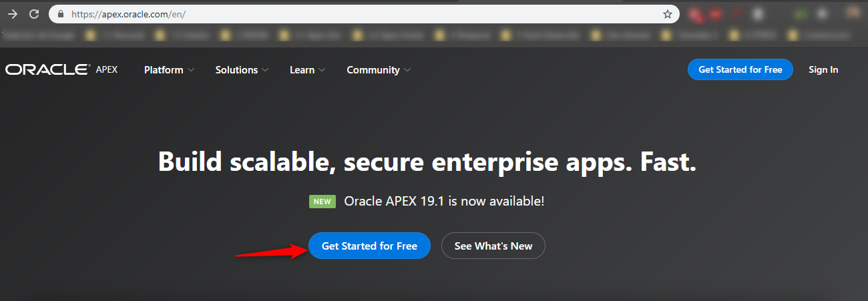This screenshot has height=301, width=868.
Task: Click the Sign In link
Action: [823, 69]
